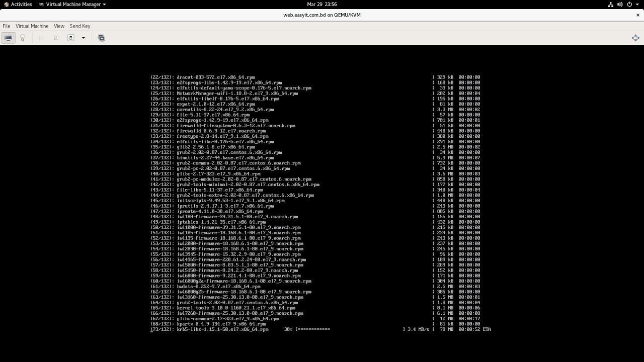Click the volume speaker icon
Screen dimensions: 644x362
pyautogui.click(x=620, y=4)
